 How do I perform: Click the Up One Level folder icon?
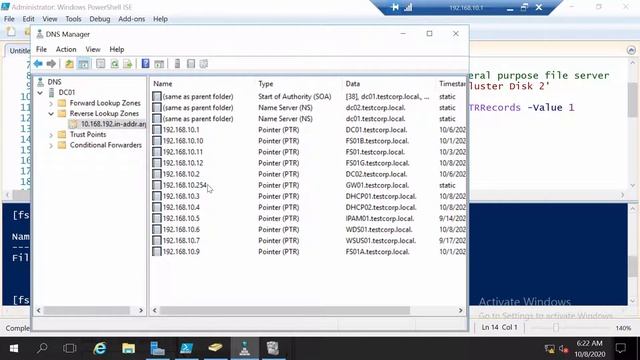click(x=69, y=64)
